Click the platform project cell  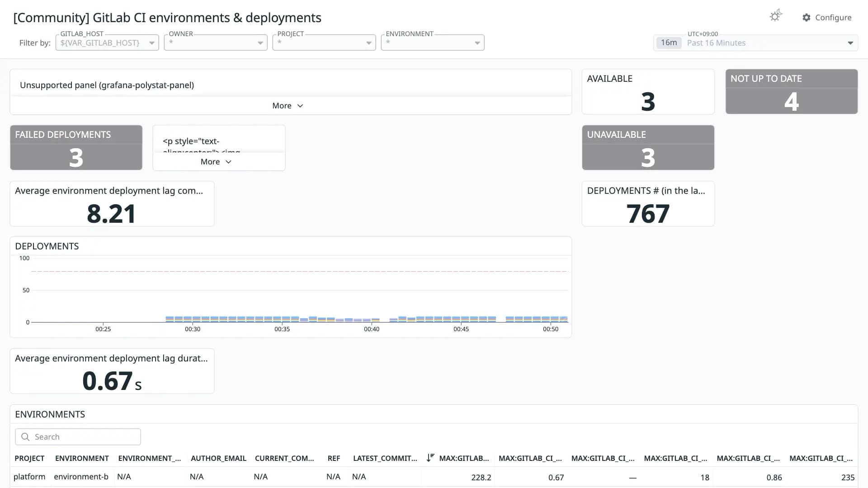(x=29, y=477)
